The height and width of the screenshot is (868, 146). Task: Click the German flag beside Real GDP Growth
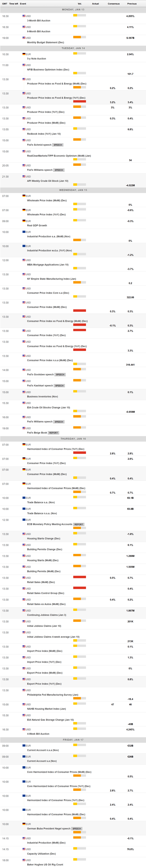pyautogui.click(x=24, y=221)
